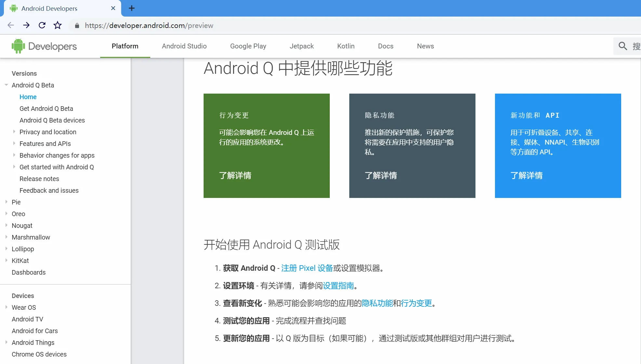Expand the Marshmallow version section
The width and height of the screenshot is (641, 364).
(x=6, y=237)
